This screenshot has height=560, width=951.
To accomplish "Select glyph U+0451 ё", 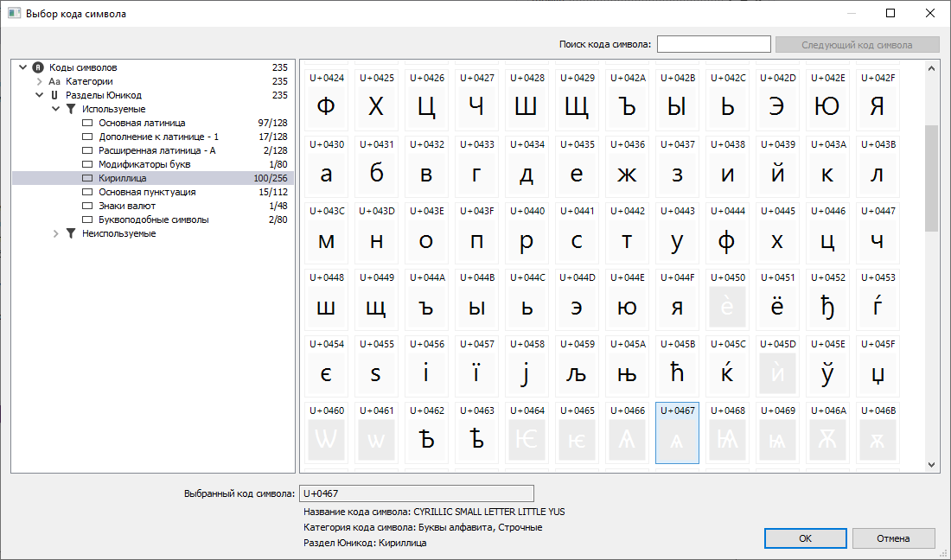I will 777,300.
